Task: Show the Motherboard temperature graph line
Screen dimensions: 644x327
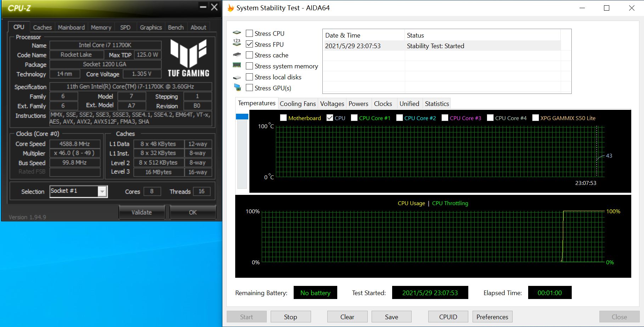Action: 283,118
